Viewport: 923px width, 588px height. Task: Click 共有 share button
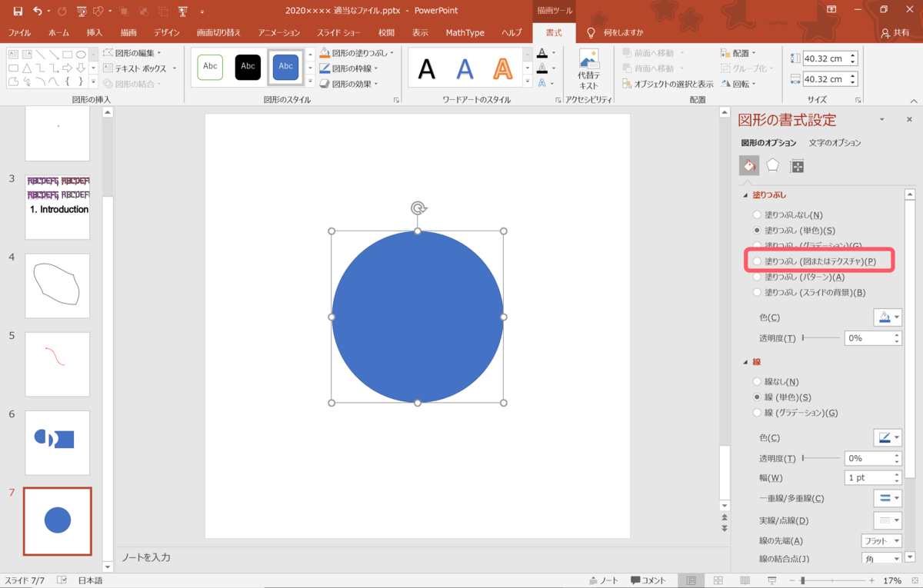895,33
